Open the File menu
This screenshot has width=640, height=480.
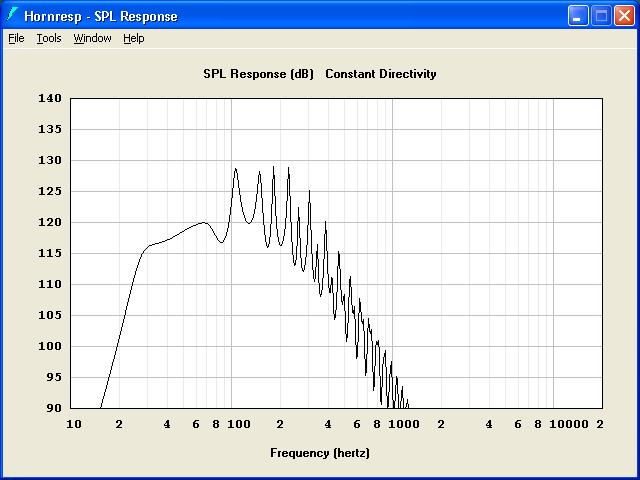pyautogui.click(x=16, y=38)
